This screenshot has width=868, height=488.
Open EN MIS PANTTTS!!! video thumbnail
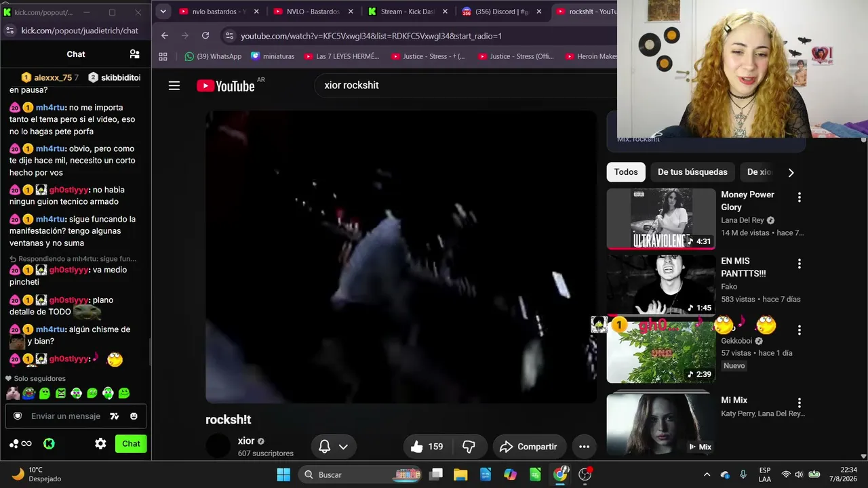click(660, 285)
